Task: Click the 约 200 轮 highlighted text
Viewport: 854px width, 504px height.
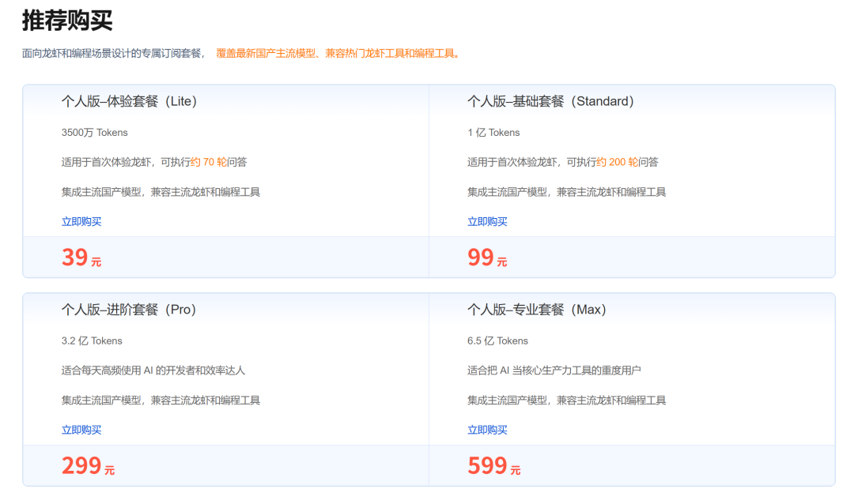Action: coord(617,162)
